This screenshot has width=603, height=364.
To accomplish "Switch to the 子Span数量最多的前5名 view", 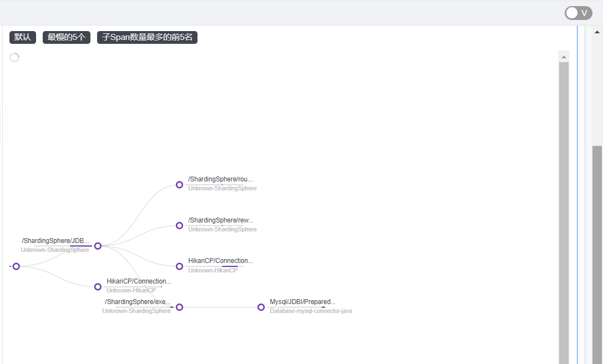I will 148,37.
